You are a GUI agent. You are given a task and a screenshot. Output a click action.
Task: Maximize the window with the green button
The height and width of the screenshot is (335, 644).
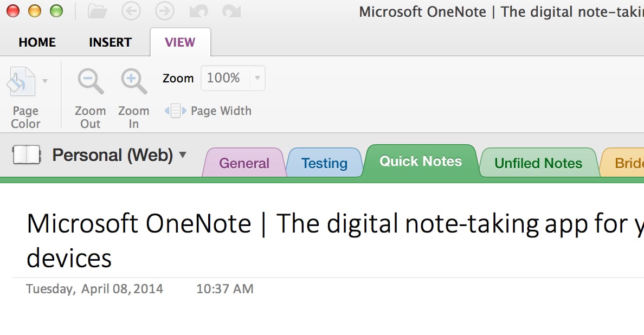click(x=56, y=11)
